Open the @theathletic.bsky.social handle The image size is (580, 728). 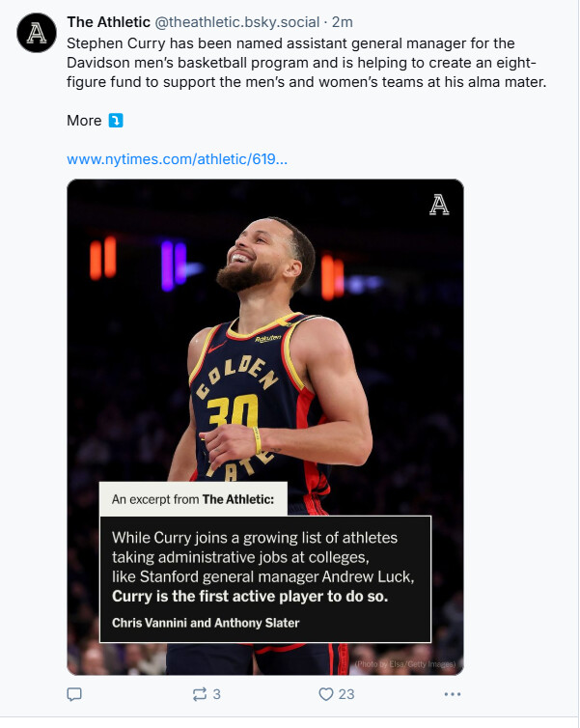[237, 22]
